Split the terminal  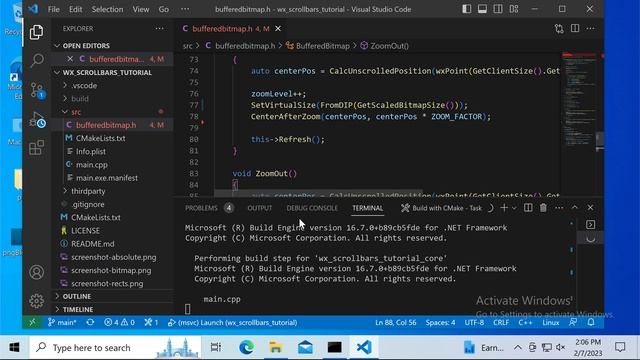tap(528, 208)
